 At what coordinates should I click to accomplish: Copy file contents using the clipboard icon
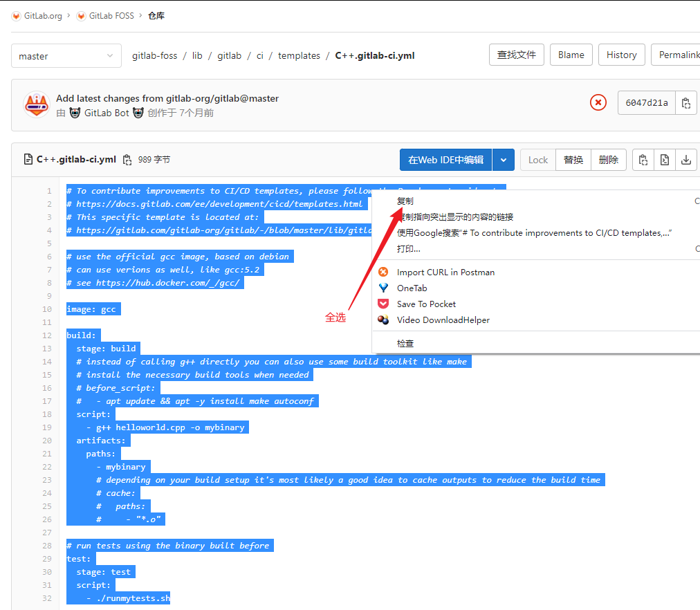pos(643,160)
